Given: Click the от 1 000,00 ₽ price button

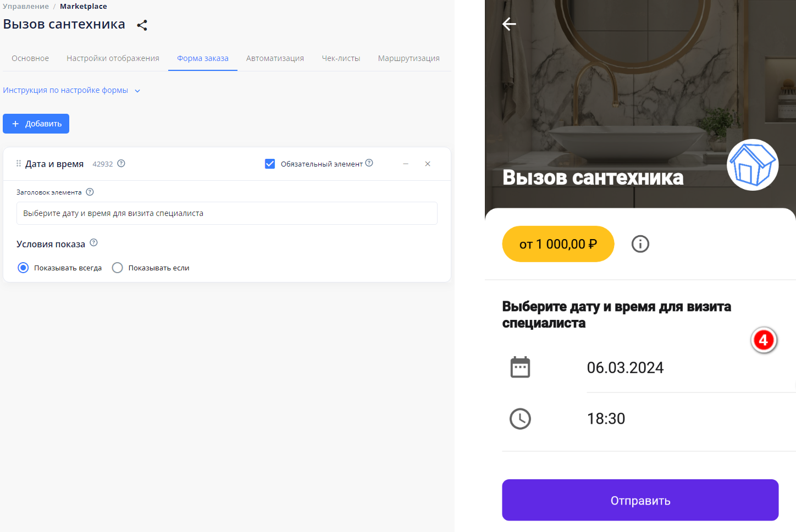Looking at the screenshot, I should tap(558, 244).
